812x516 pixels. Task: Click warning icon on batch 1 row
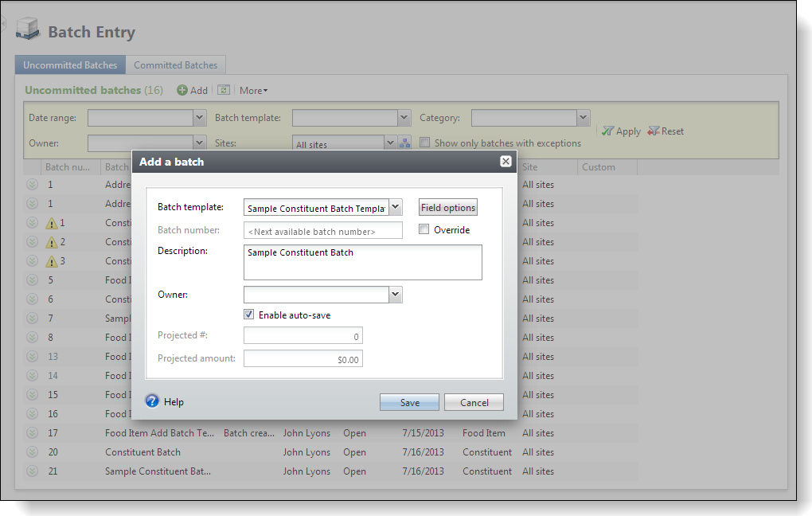point(51,223)
